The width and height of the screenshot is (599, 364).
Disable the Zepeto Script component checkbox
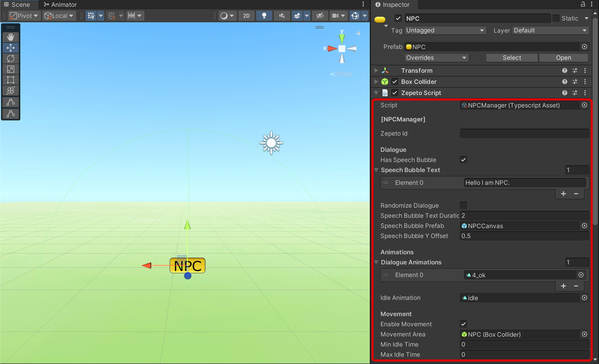click(395, 93)
